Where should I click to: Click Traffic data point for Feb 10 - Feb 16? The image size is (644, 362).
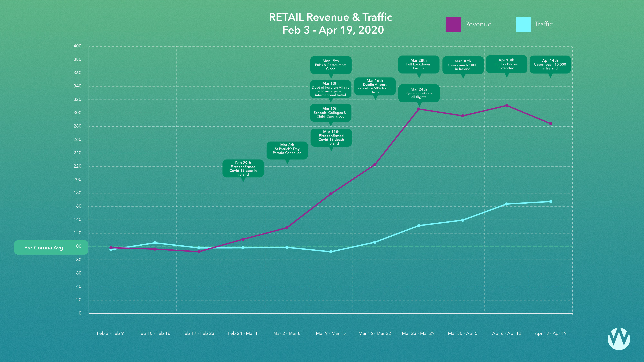click(x=155, y=243)
